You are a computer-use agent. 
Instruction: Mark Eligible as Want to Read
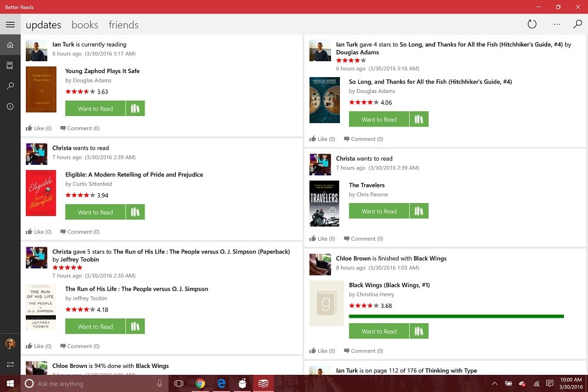pyautogui.click(x=95, y=212)
